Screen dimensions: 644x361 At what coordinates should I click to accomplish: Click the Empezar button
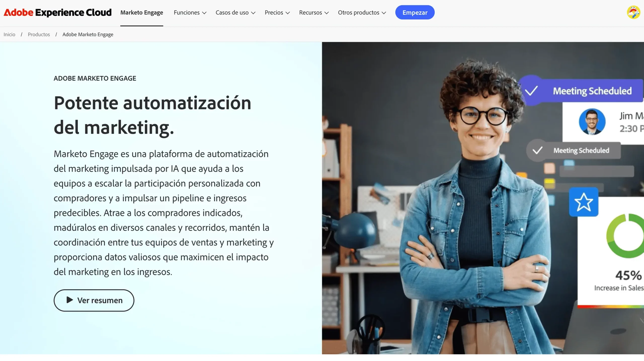coord(415,12)
